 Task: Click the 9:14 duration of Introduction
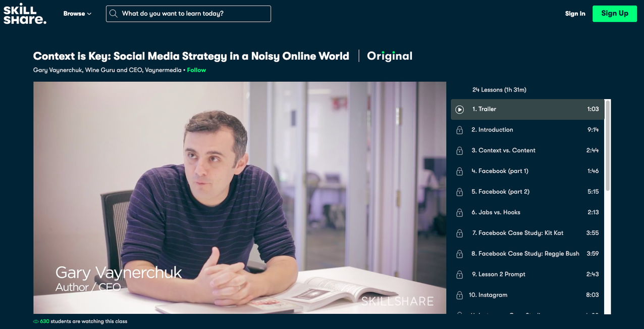pos(593,130)
